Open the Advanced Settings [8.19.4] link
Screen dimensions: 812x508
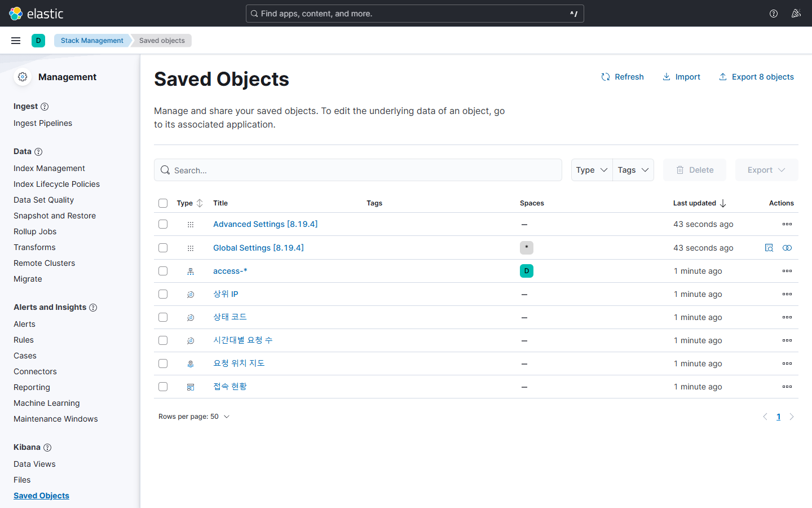coord(266,224)
